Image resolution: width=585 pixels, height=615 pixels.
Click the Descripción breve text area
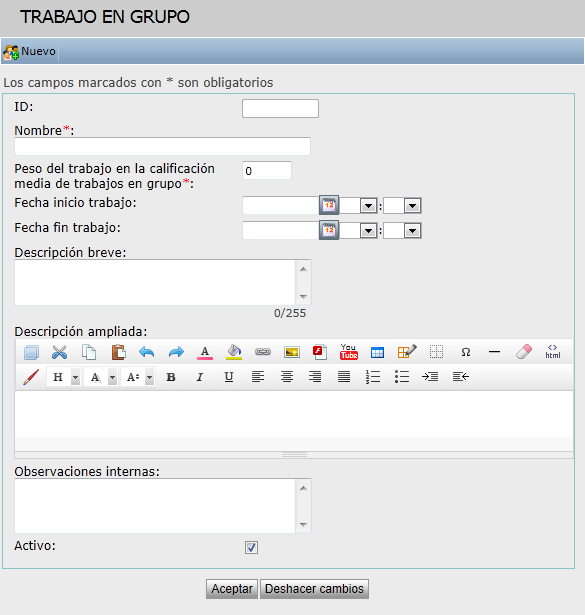coord(155,282)
